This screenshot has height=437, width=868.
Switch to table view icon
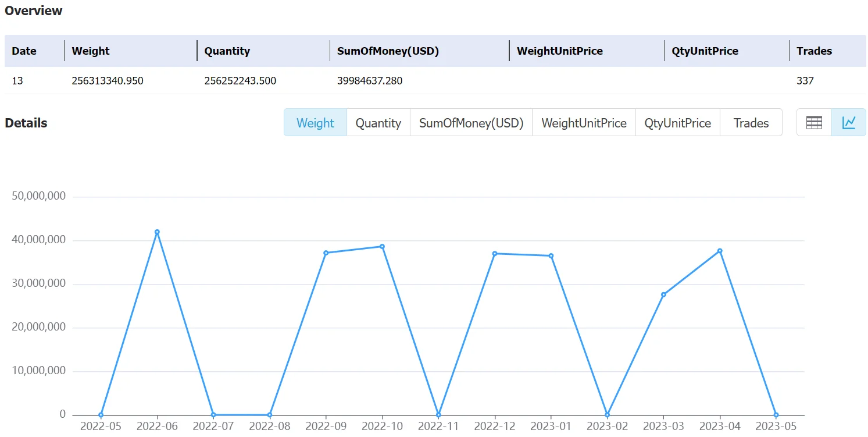pos(814,122)
